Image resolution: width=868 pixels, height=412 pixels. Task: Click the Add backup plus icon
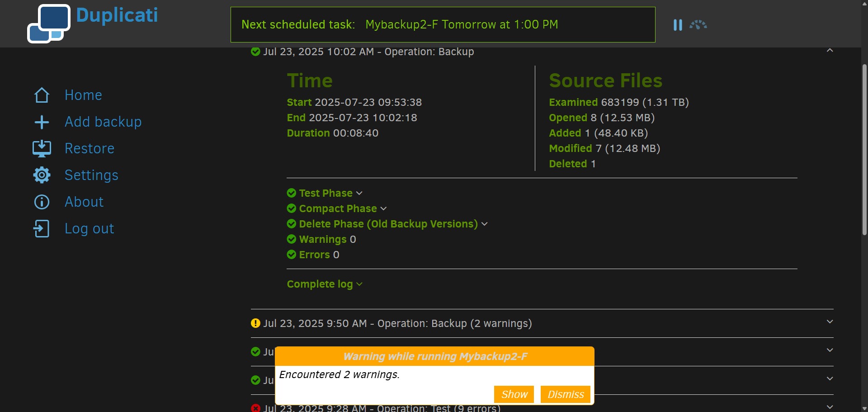[x=42, y=122]
